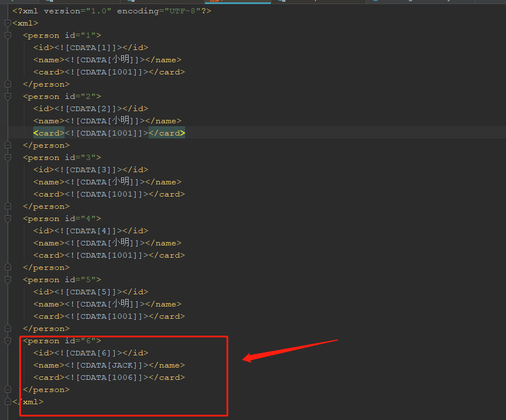Click the encoding="UTF-8" attribute text

tap(159, 11)
